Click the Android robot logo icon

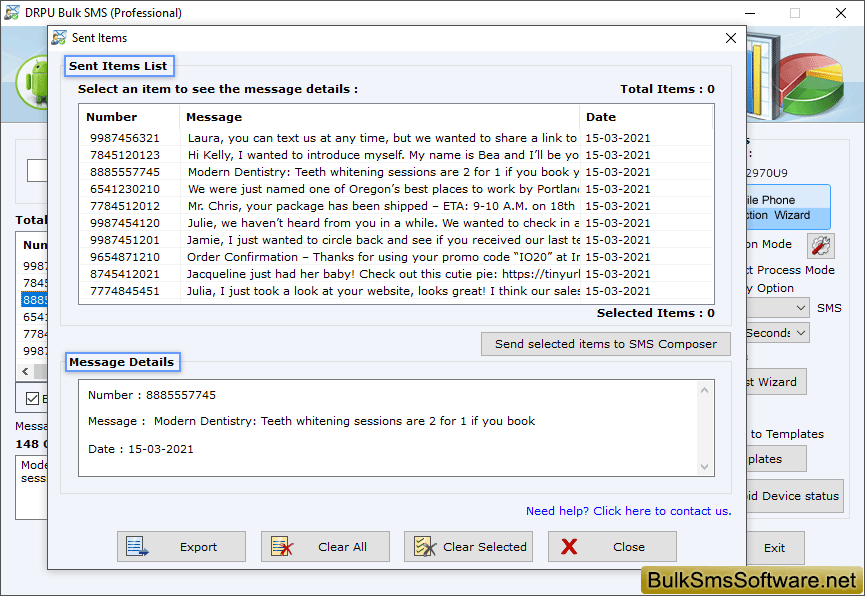coord(33,83)
